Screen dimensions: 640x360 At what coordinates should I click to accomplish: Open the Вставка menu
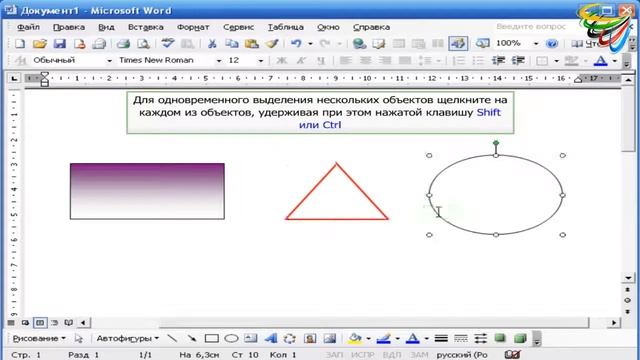coord(145,27)
